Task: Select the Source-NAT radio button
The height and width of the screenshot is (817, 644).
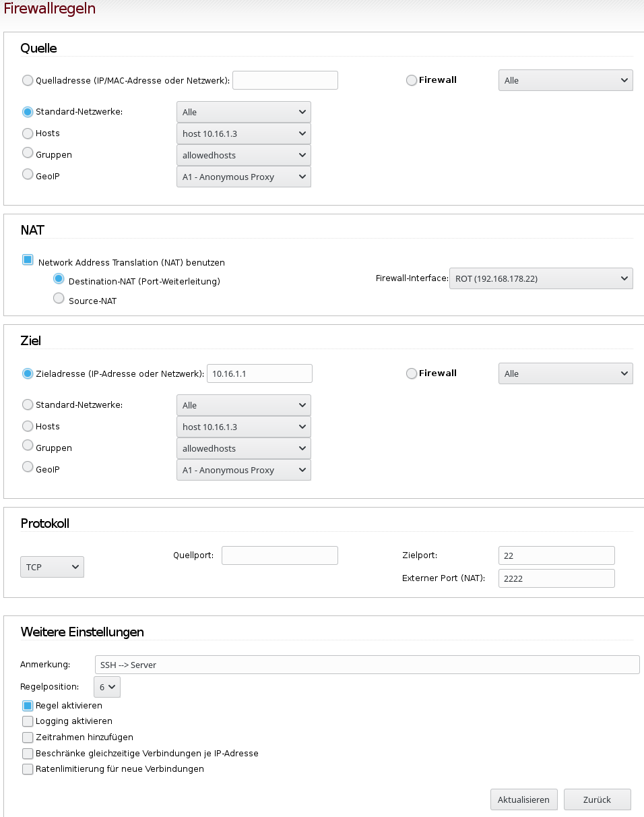Action: (59, 299)
